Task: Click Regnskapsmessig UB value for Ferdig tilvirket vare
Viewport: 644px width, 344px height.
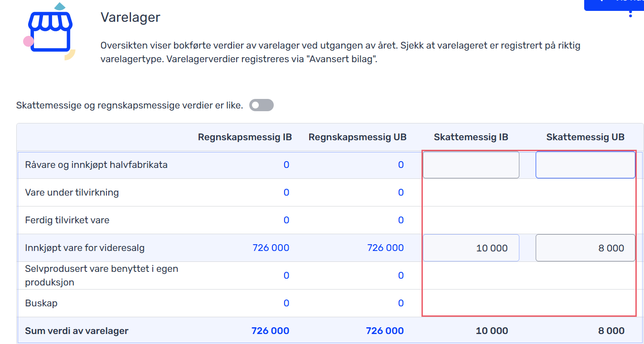Action: 401,220
